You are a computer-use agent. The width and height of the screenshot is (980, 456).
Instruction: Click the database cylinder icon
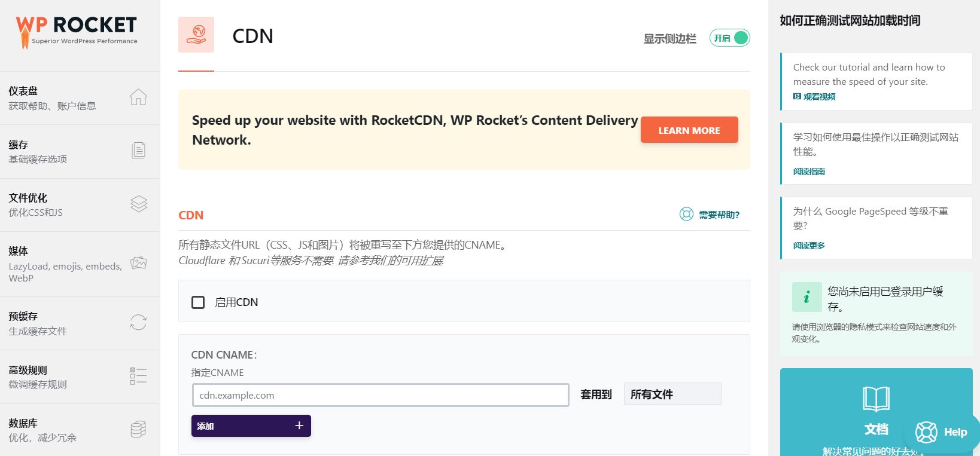[138, 429]
